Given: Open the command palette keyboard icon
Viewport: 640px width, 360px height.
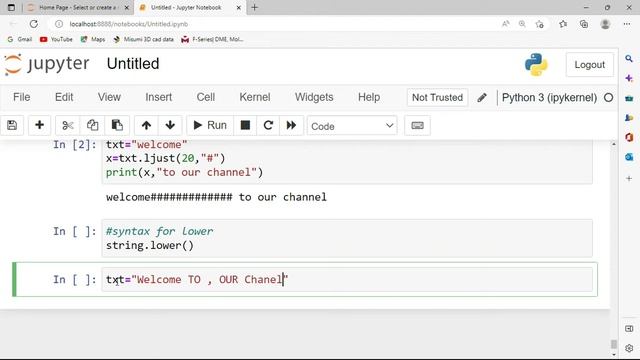Looking at the screenshot, I should pyautogui.click(x=417, y=125).
